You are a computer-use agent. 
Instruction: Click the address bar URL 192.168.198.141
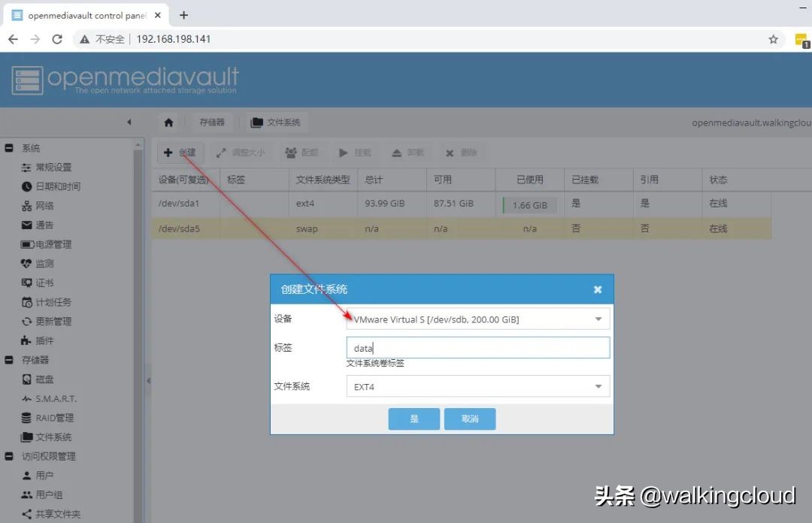pos(174,39)
